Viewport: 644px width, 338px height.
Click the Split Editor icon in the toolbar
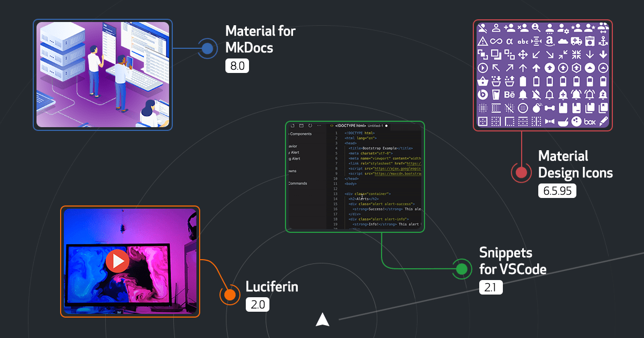(x=301, y=126)
